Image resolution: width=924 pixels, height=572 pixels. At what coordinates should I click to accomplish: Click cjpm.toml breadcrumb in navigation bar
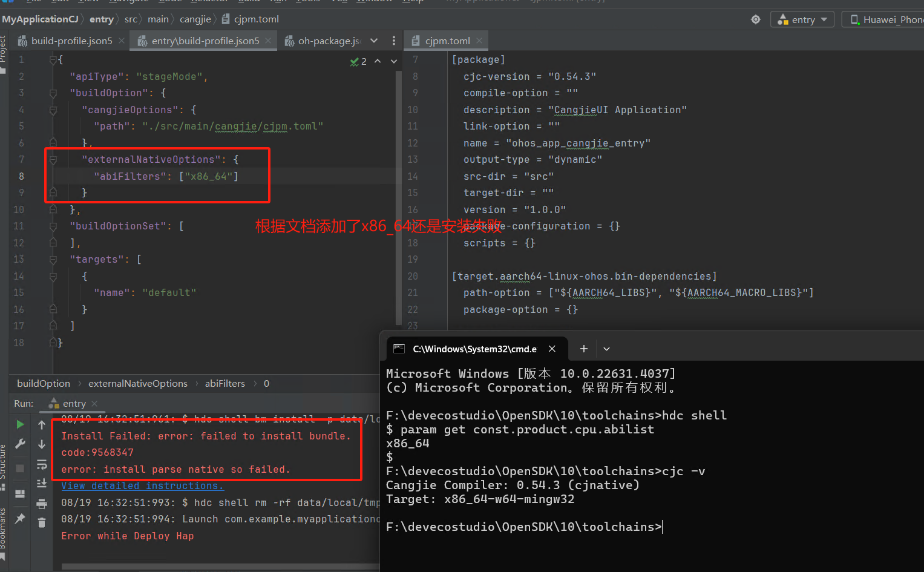click(250, 19)
